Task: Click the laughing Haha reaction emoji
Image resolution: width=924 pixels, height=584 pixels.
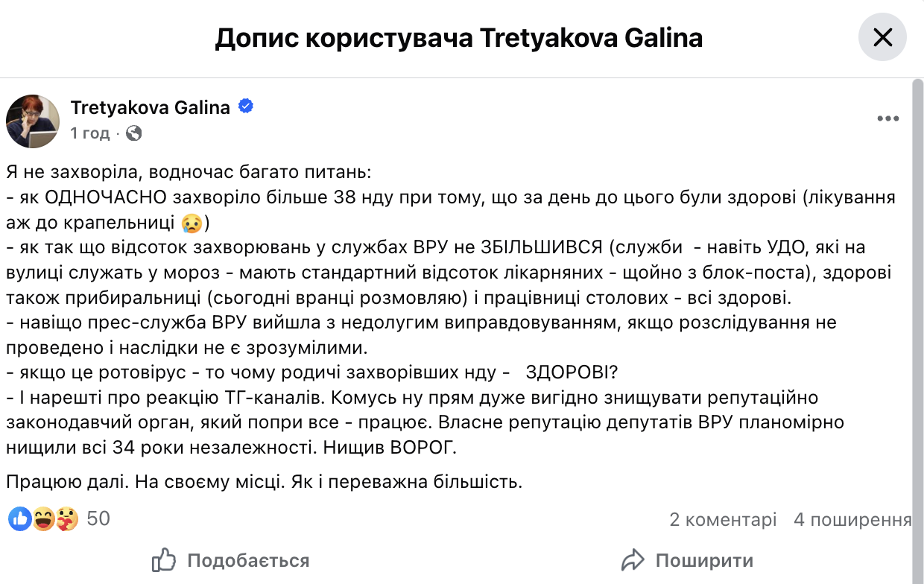Action: coord(43,518)
